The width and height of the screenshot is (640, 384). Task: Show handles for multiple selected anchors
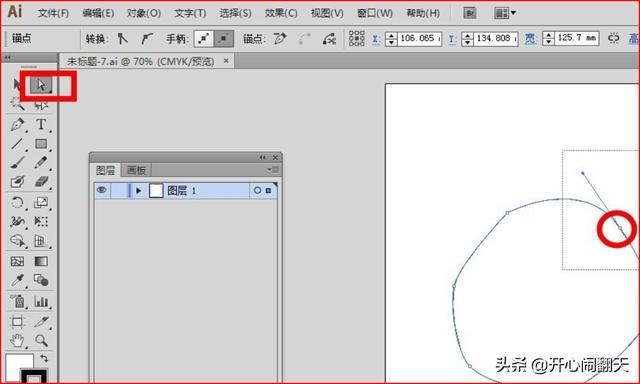tap(203, 39)
